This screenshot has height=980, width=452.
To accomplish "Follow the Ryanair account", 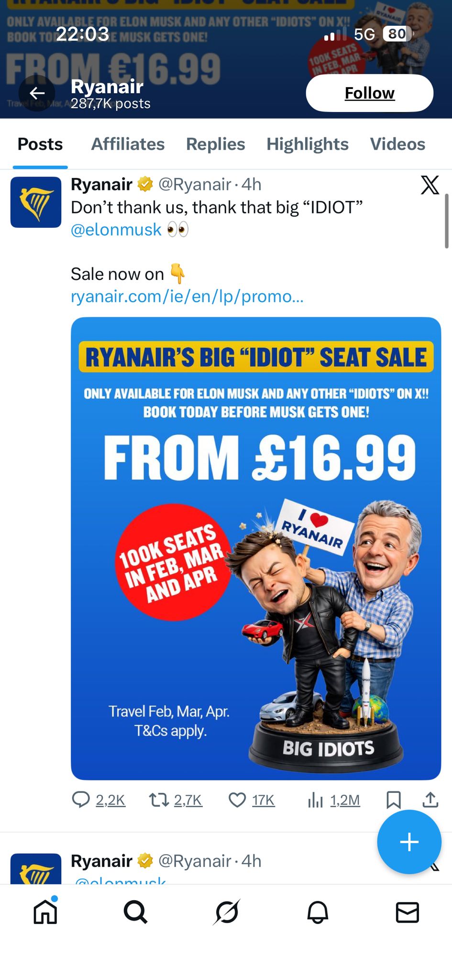I will pos(370,93).
